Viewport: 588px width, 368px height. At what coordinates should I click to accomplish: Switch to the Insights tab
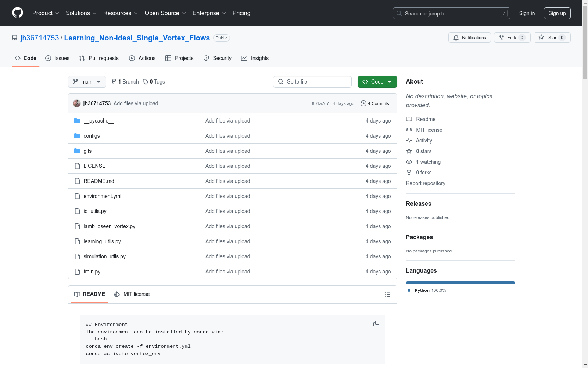point(255,58)
